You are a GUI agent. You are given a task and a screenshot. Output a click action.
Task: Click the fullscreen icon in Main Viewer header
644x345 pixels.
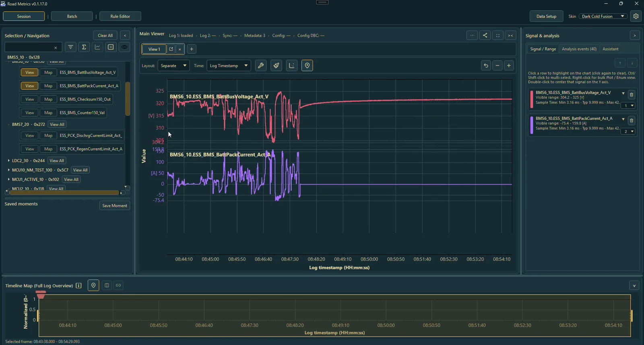coord(498,35)
